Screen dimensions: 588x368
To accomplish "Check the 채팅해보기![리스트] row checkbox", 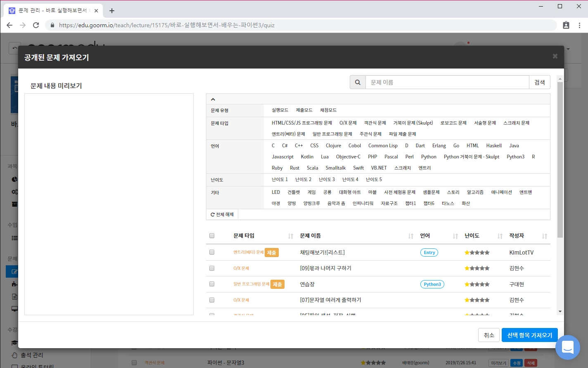I will 212,252.
